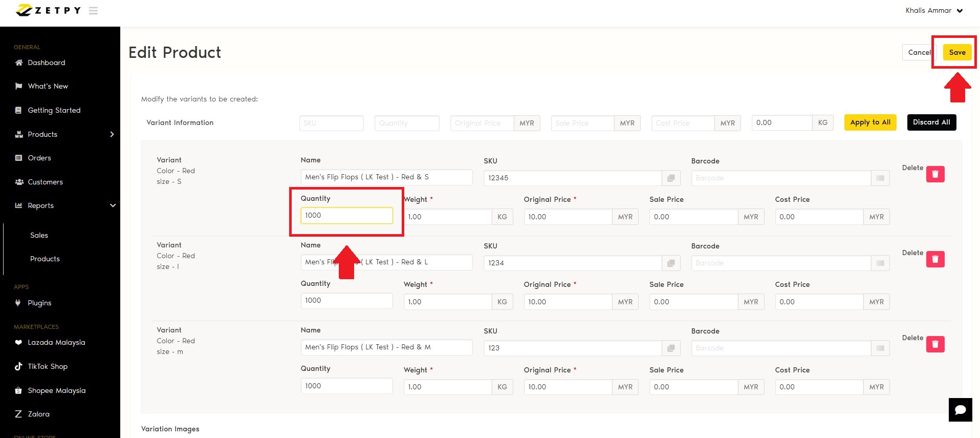This screenshot has height=438, width=980.
Task: Focus the bulk Sale Price field
Action: pos(582,123)
